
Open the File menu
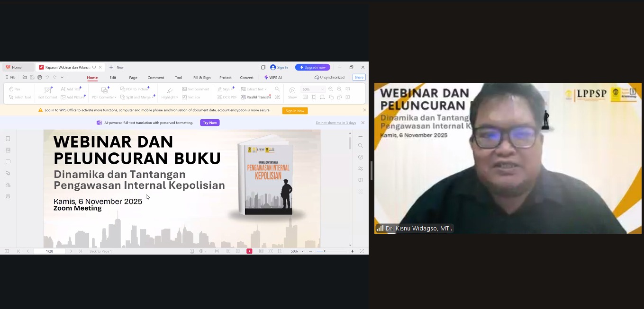pos(10,78)
